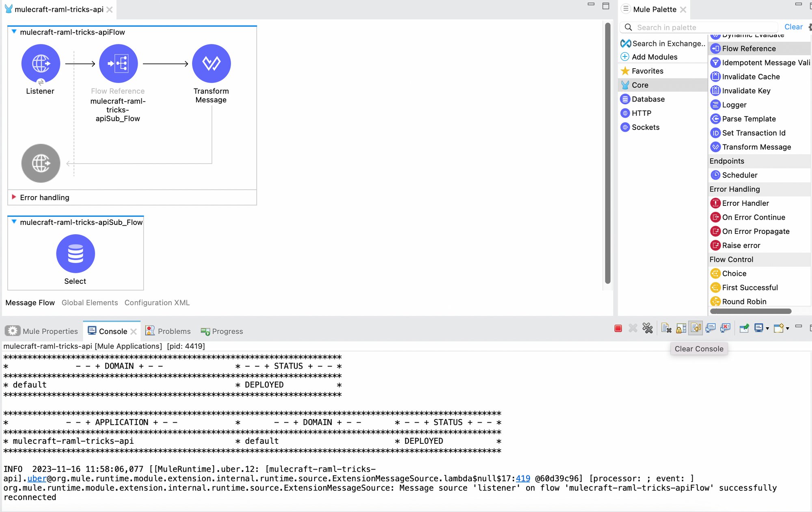
Task: Open the uber link in console log
Action: (37, 478)
